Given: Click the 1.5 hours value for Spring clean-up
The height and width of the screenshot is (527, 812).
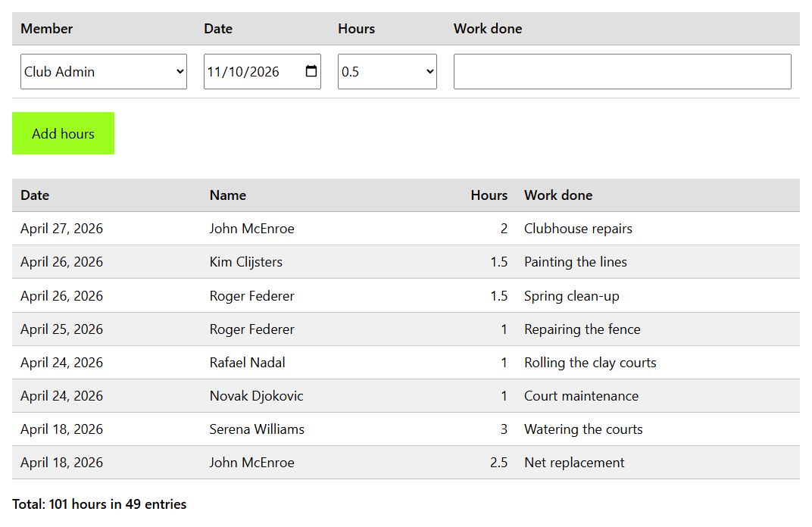Looking at the screenshot, I should tap(498, 296).
